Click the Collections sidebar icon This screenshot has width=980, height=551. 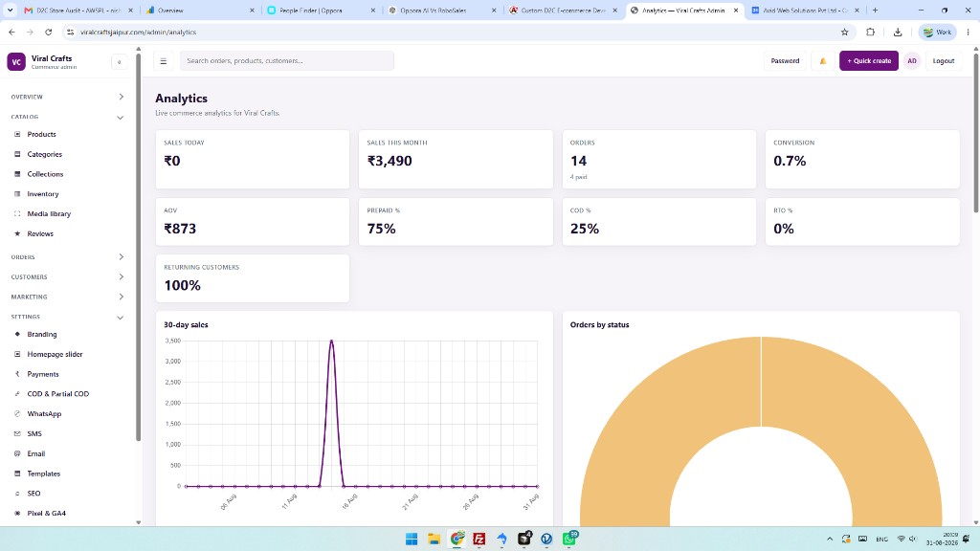coord(17,174)
